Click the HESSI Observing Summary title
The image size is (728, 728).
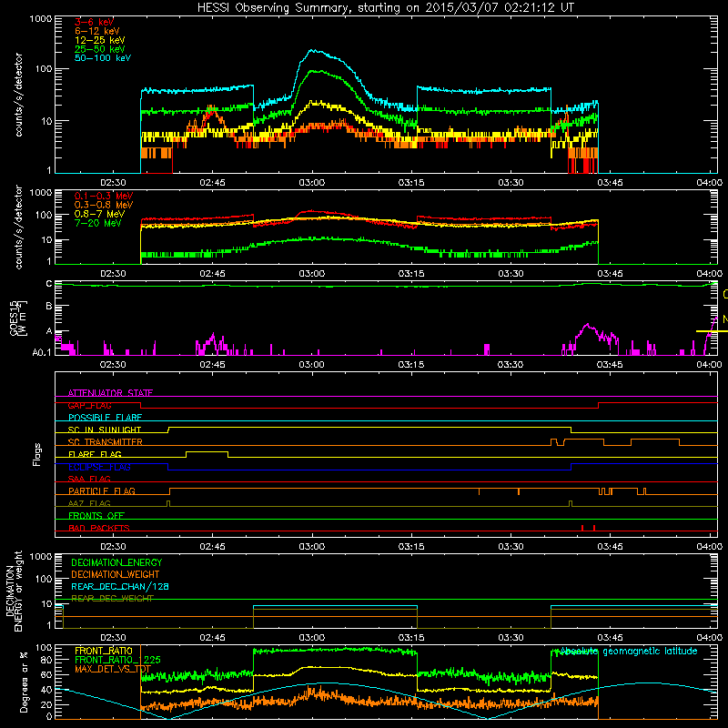click(x=385, y=7)
